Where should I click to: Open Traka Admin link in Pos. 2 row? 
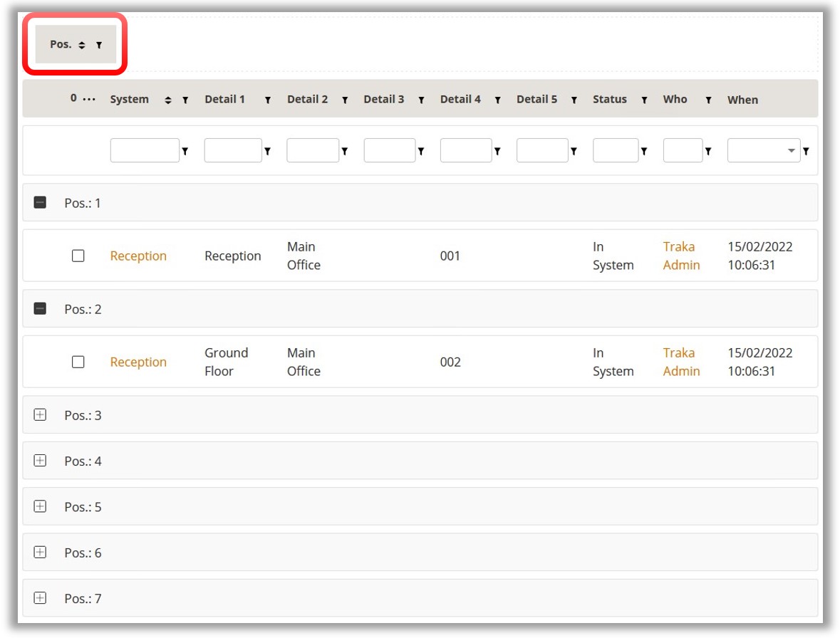pos(681,362)
